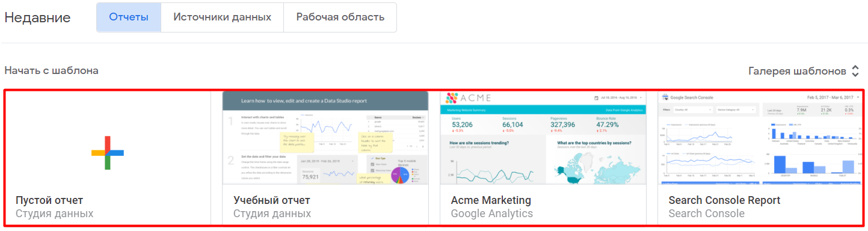Viewport: 868px width, 231px height.
Task: Click the colorful plus icon for blank report
Action: pyautogui.click(x=108, y=153)
